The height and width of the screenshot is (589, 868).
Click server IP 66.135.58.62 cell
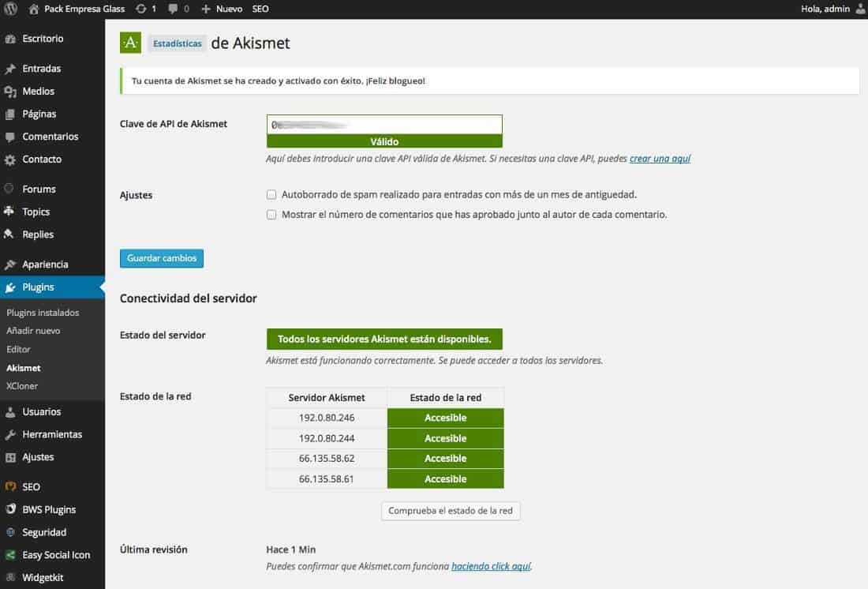point(327,459)
